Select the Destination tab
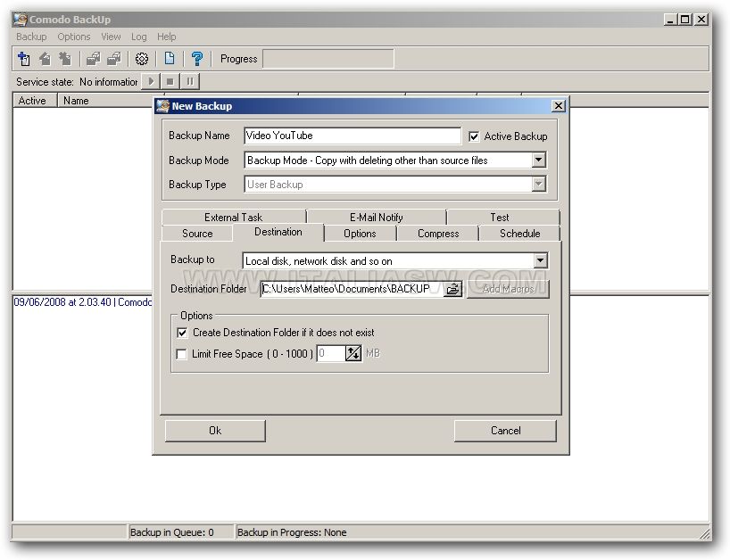 278,232
